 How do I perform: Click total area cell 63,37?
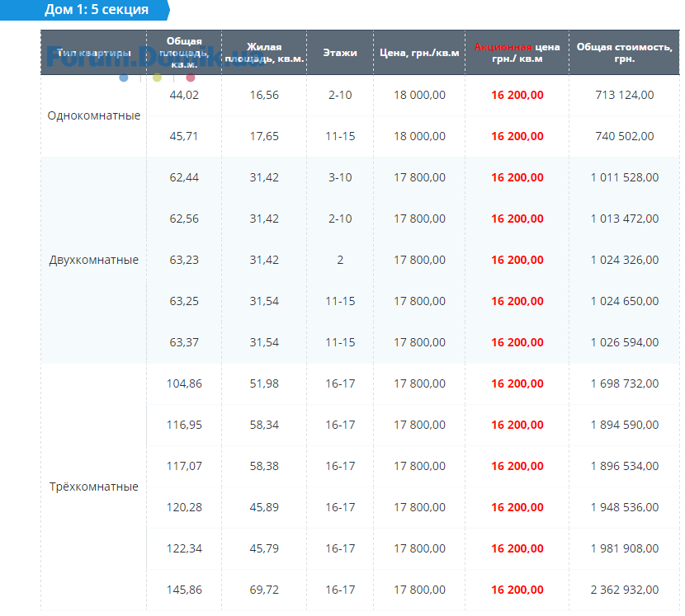pos(184,342)
